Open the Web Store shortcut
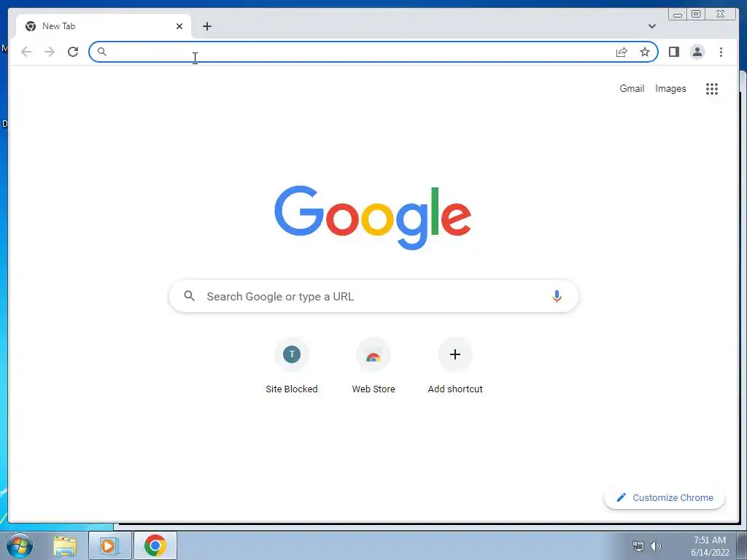Viewport: 747px width, 560px height. coord(373,365)
